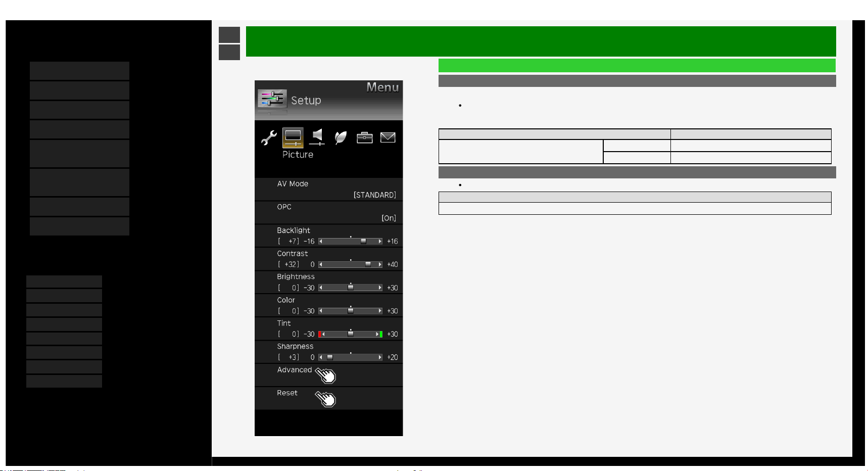Increase Contrast with its right arrow
The height and width of the screenshot is (471, 868).
380,265
